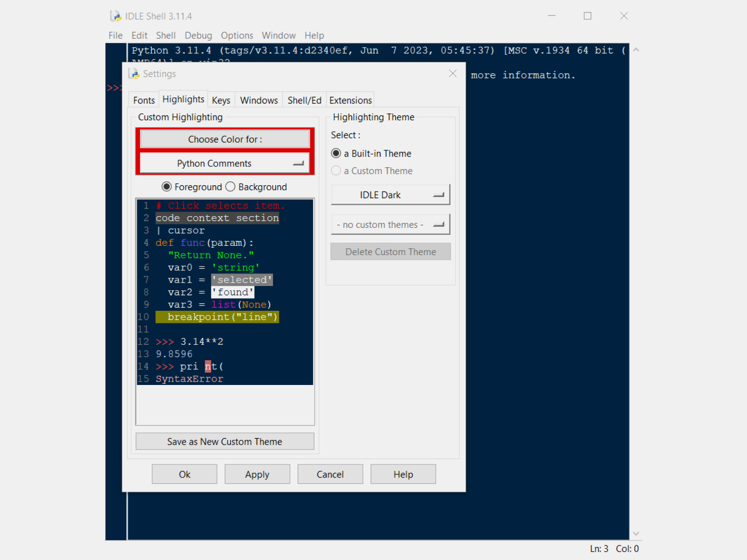Image resolution: width=747 pixels, height=560 pixels.
Task: Click the Cancel button
Action: [x=330, y=474]
